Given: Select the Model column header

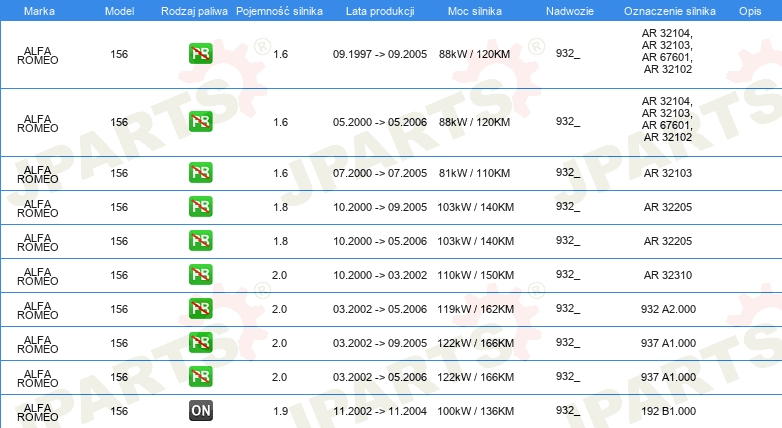Looking at the screenshot, I should click(119, 11).
